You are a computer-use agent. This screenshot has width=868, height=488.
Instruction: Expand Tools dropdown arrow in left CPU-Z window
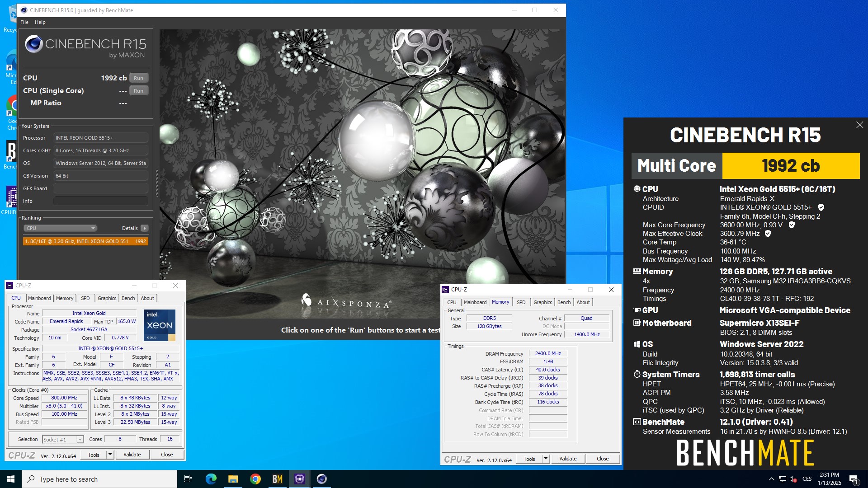pyautogui.click(x=110, y=455)
